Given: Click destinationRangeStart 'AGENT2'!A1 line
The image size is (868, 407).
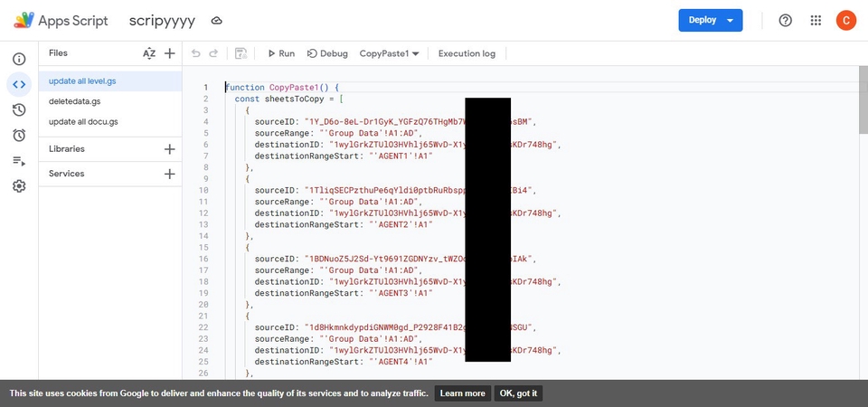Looking at the screenshot, I should pyautogui.click(x=344, y=224).
